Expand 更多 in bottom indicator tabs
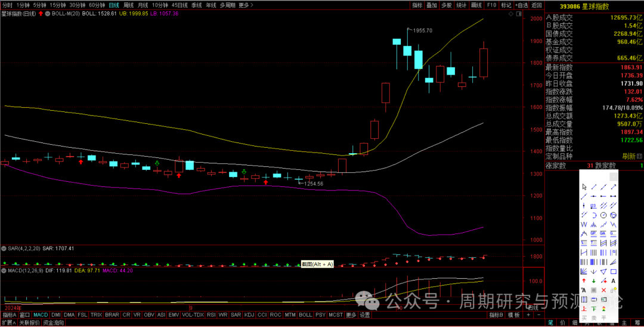Screen dimensions: 644x327 [x=351, y=314]
